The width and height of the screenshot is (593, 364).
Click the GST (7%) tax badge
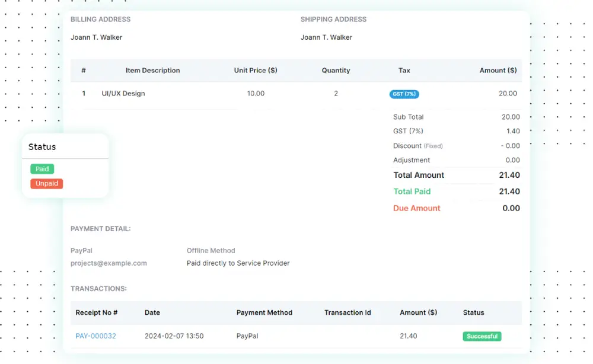point(404,94)
